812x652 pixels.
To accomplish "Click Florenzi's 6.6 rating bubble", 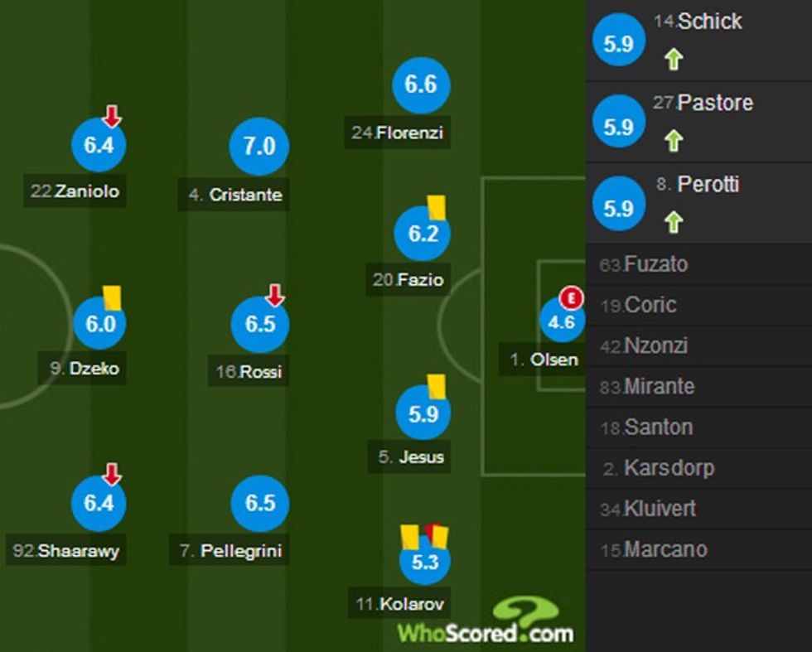I will [x=421, y=85].
